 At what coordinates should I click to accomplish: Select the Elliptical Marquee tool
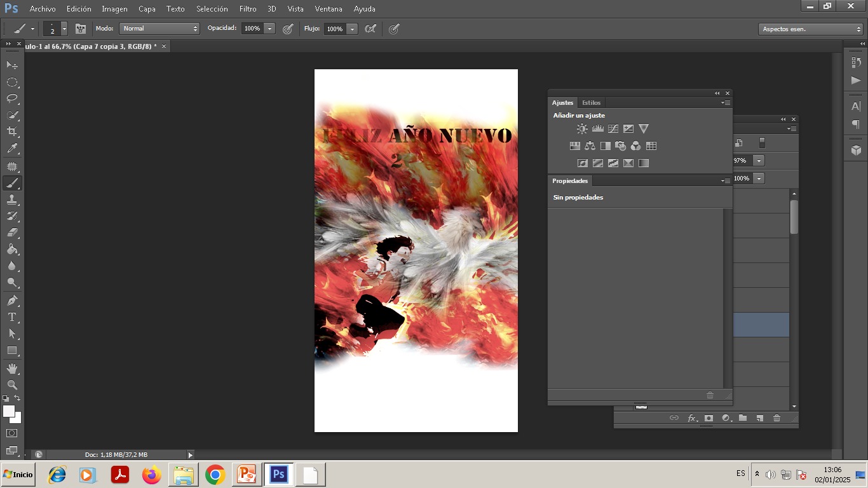click(x=12, y=82)
